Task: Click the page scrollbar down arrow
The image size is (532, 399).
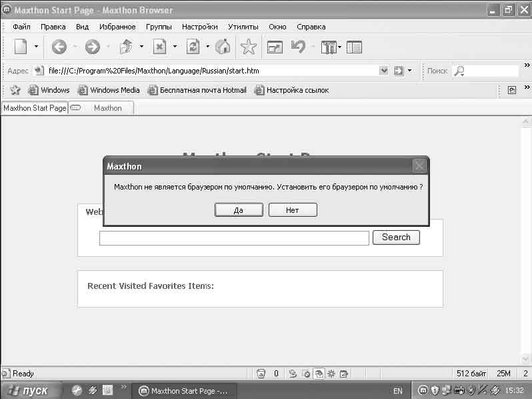Action: click(526, 358)
